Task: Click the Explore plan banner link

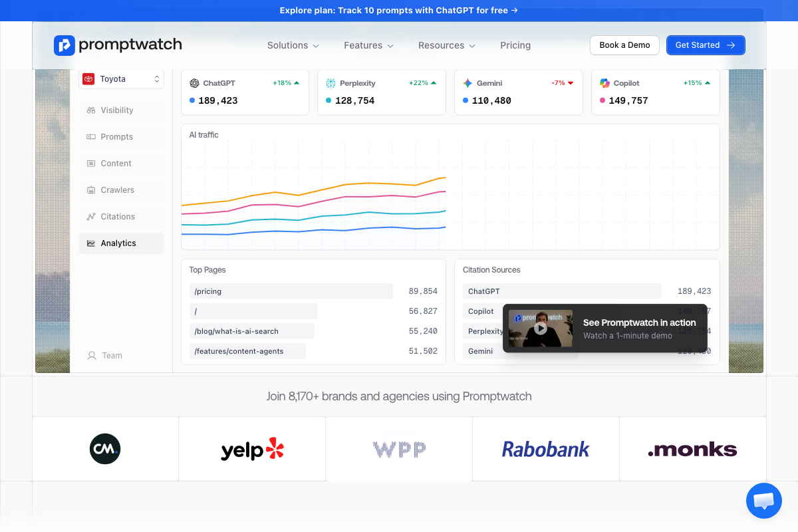Action: (x=399, y=10)
